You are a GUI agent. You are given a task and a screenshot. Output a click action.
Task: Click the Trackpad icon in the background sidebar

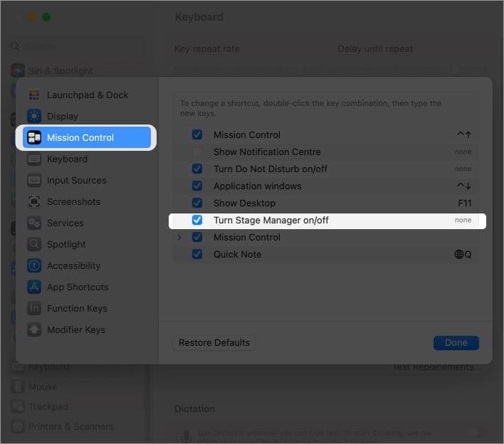(x=18, y=406)
